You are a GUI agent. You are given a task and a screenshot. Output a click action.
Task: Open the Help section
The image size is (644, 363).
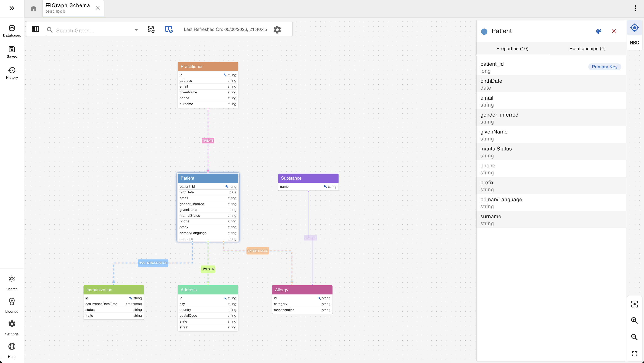click(x=12, y=351)
